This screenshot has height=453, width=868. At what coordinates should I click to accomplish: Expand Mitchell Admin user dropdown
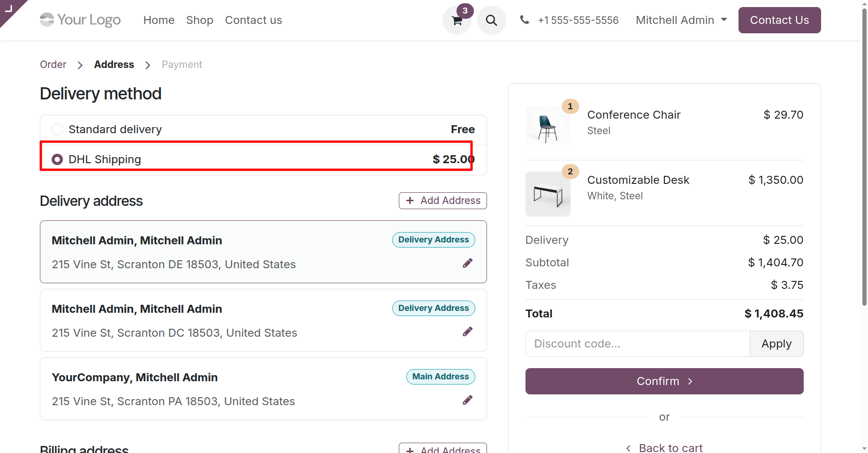point(681,20)
